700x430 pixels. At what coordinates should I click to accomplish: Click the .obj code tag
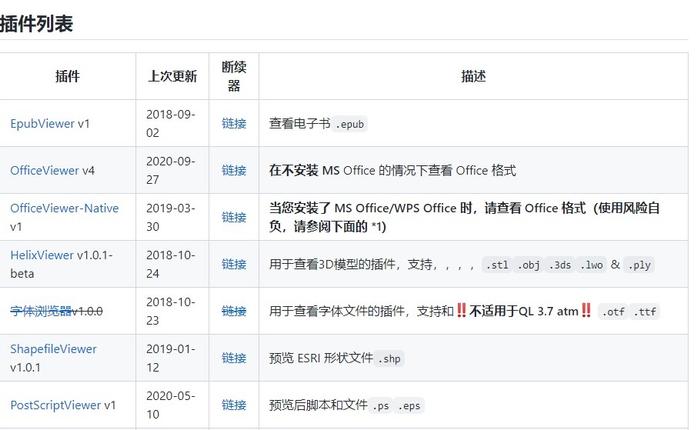(529, 265)
